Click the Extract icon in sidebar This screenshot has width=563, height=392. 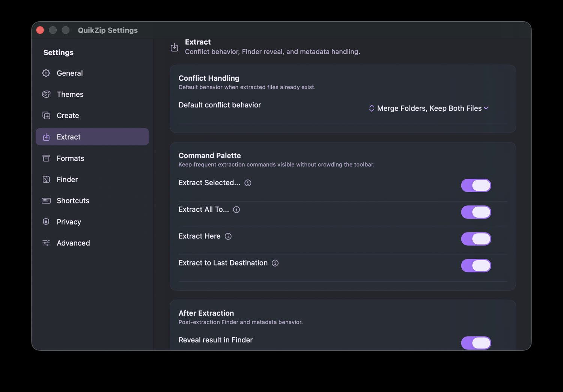point(46,137)
